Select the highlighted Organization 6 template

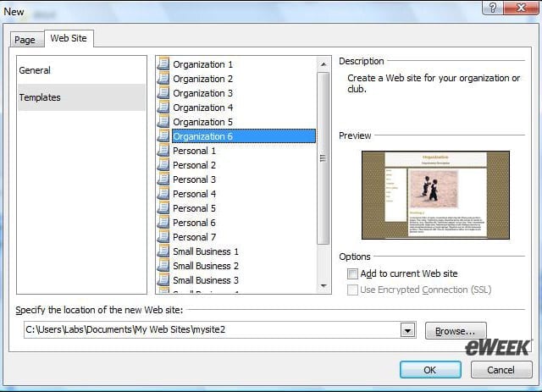tap(244, 136)
